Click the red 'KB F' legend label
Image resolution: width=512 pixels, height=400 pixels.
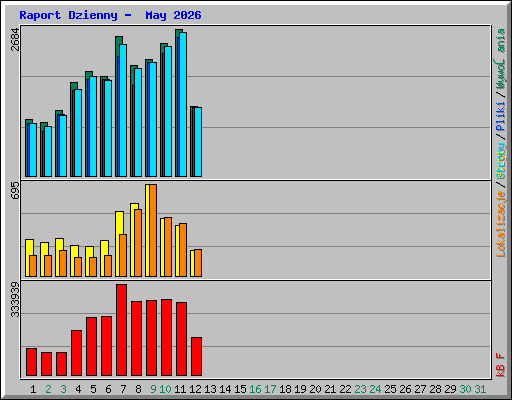pyautogui.click(x=501, y=365)
